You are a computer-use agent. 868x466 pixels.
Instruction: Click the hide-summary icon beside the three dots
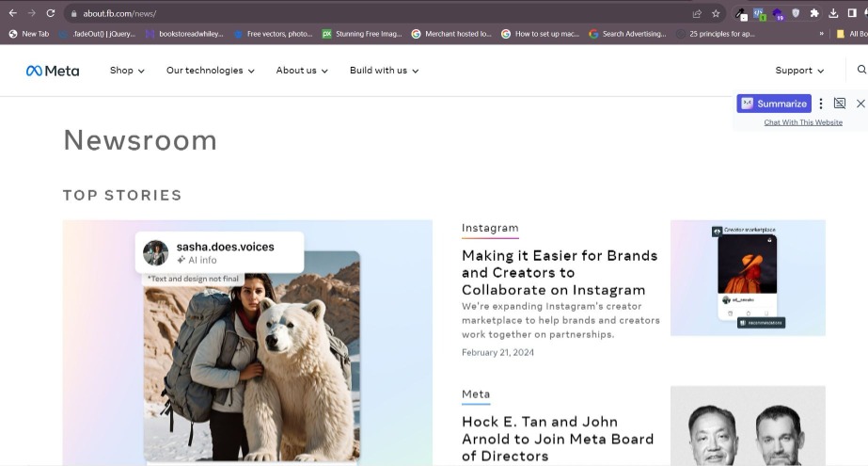840,104
